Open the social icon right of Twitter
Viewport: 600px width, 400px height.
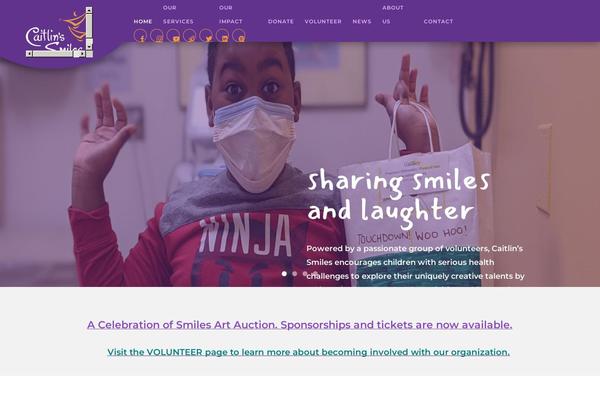[x=222, y=36]
